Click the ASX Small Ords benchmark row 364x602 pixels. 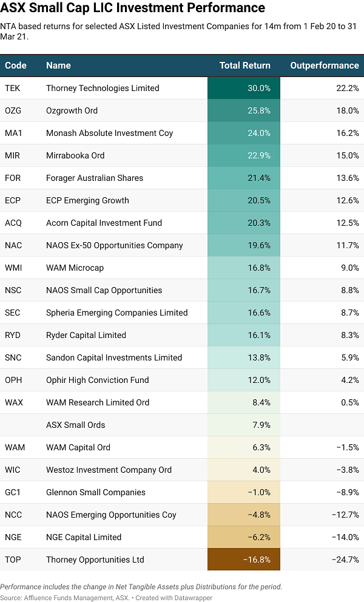[75, 425]
